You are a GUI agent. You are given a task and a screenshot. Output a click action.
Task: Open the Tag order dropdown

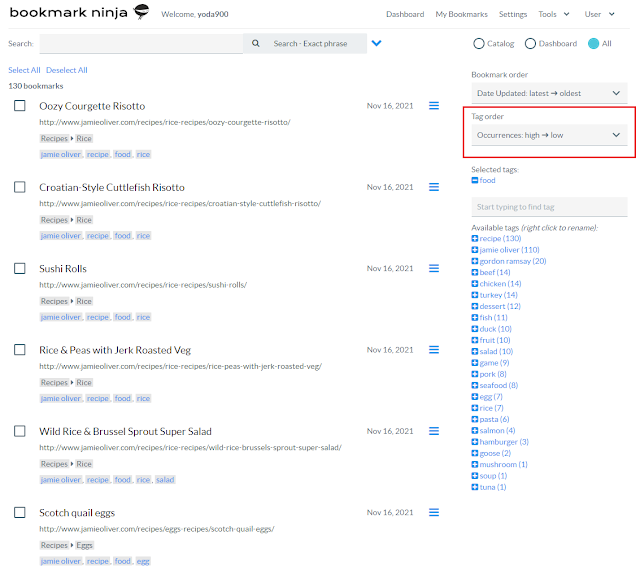[x=549, y=135]
